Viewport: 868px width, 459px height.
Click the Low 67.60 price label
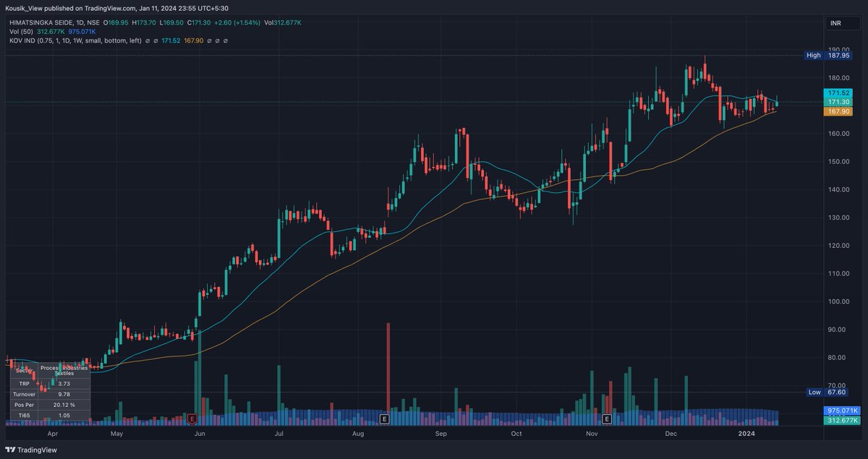(x=828, y=392)
